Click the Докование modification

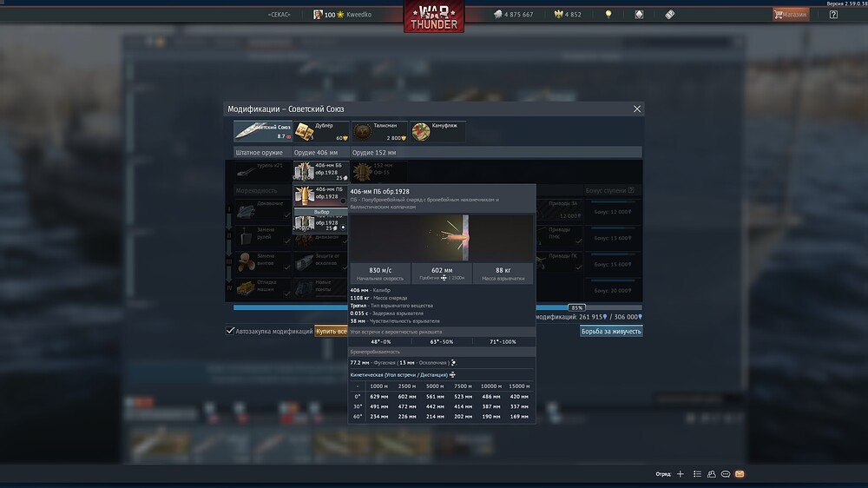(263, 210)
